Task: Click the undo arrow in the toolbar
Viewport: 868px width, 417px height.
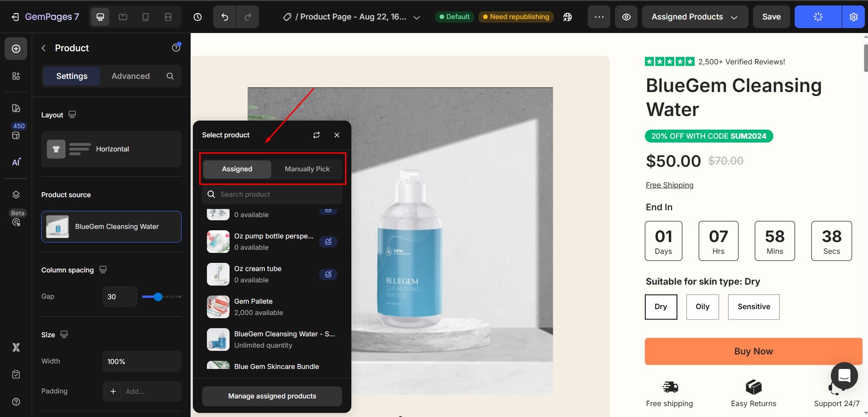Action: tap(224, 17)
